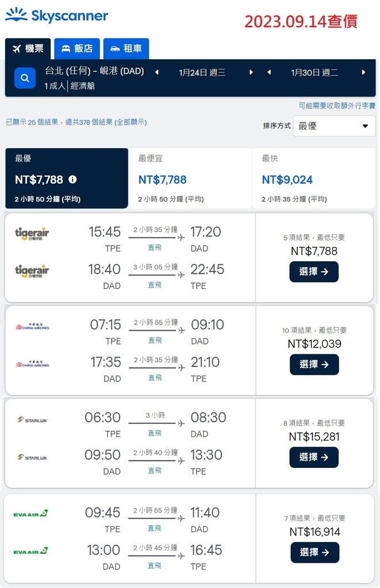
Task: Choose the 最優 best option card
Action: point(67,179)
